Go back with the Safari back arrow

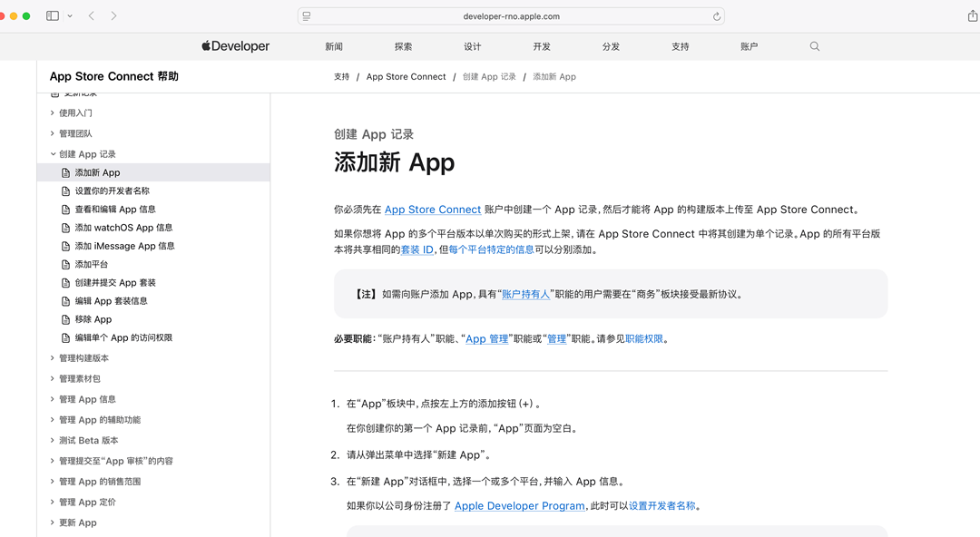click(x=92, y=15)
